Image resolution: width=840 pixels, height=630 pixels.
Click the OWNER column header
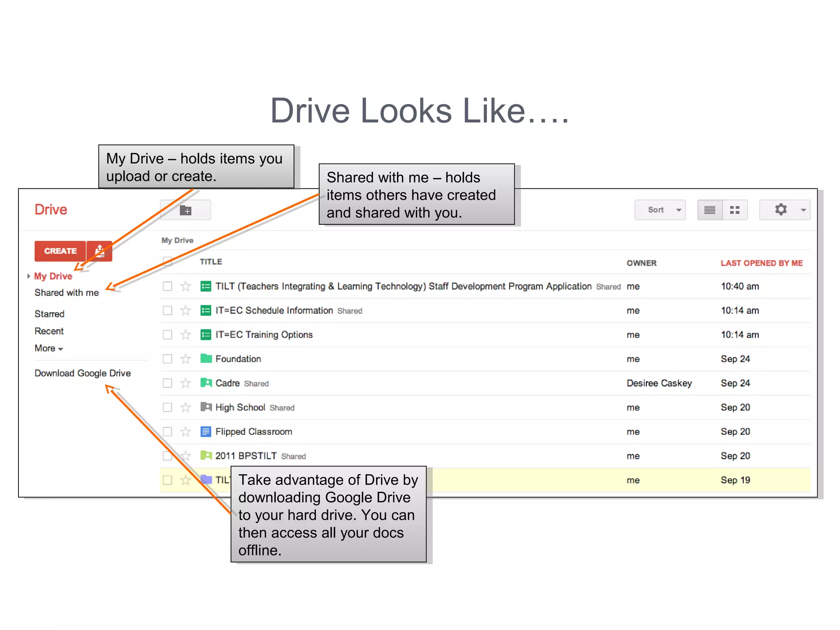(x=641, y=263)
